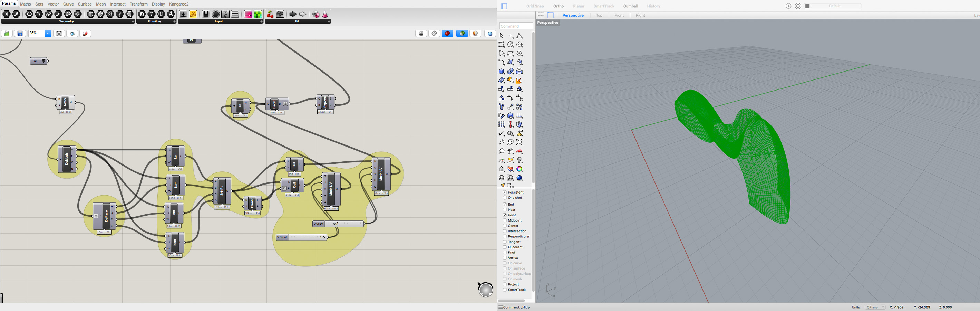
Task: Switch to the Mesh tab
Action: (101, 4)
